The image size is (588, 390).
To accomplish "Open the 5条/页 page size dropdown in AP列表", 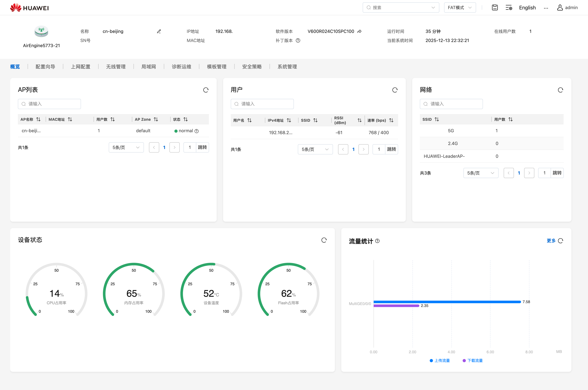I will [x=126, y=147].
